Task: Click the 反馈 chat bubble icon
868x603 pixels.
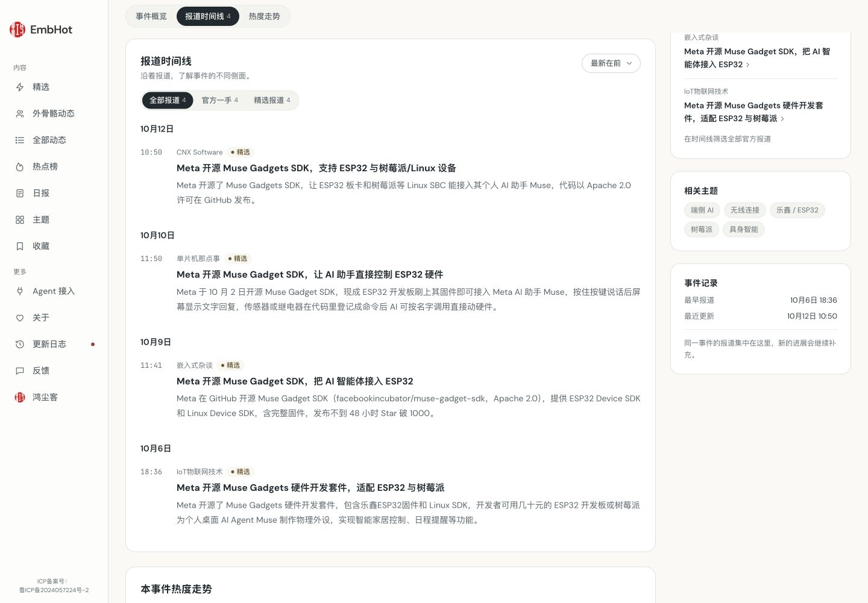Action: 20,371
